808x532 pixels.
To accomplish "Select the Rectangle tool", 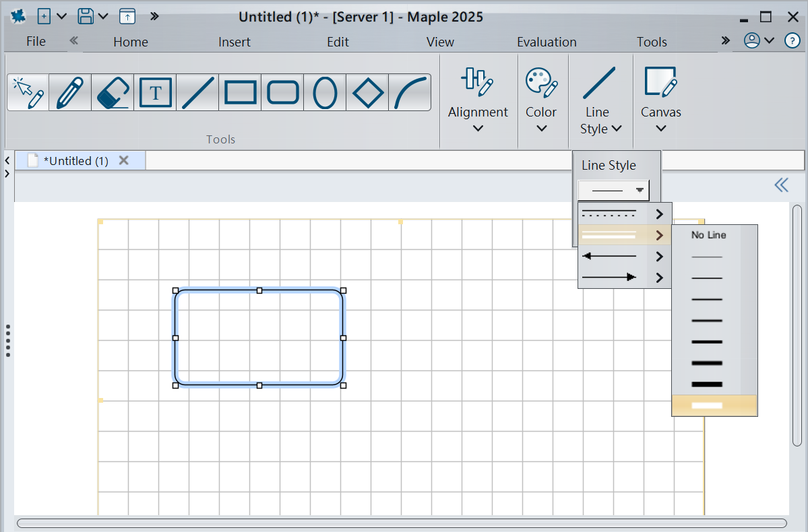I will (x=240, y=93).
